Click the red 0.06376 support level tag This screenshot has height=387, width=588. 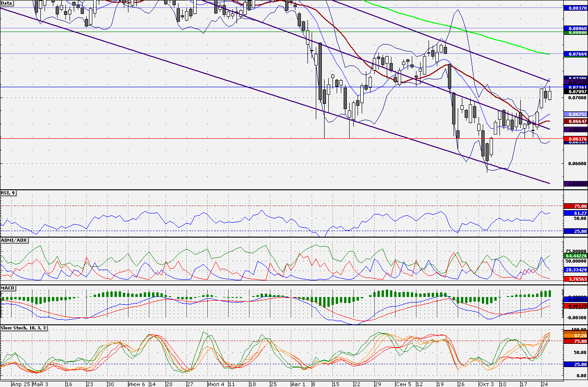pos(575,138)
